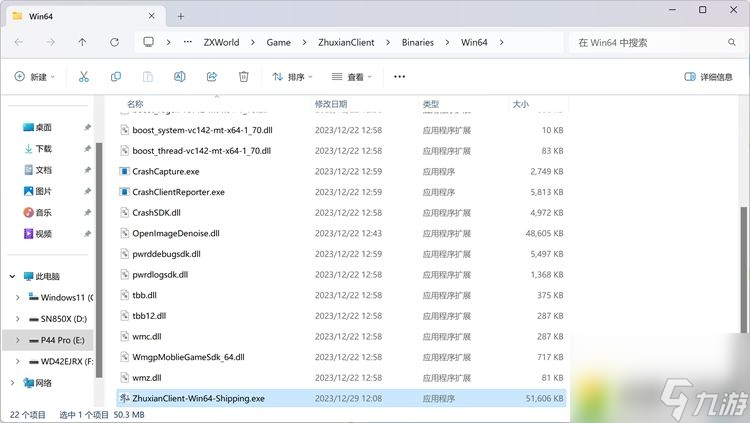
Task: Click the Rename icon in toolbar
Action: pyautogui.click(x=179, y=77)
